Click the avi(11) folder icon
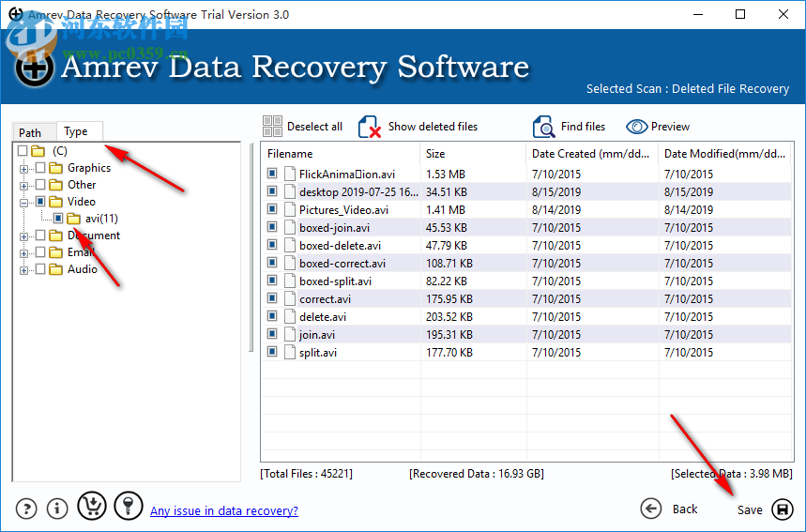 pos(73,219)
